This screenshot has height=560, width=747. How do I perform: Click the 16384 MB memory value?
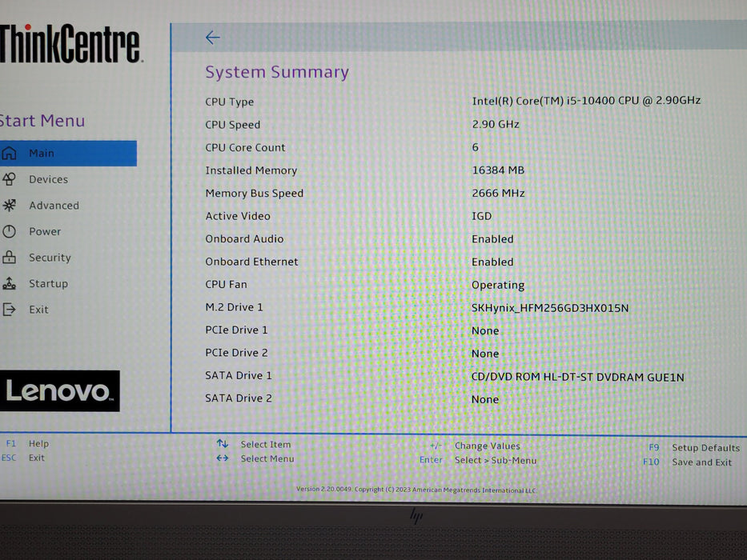[x=498, y=170]
